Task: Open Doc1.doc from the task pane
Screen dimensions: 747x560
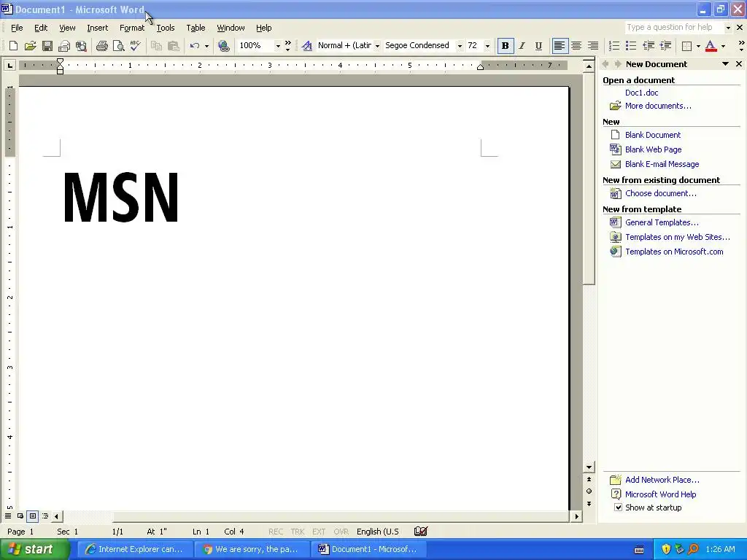Action: (x=641, y=93)
